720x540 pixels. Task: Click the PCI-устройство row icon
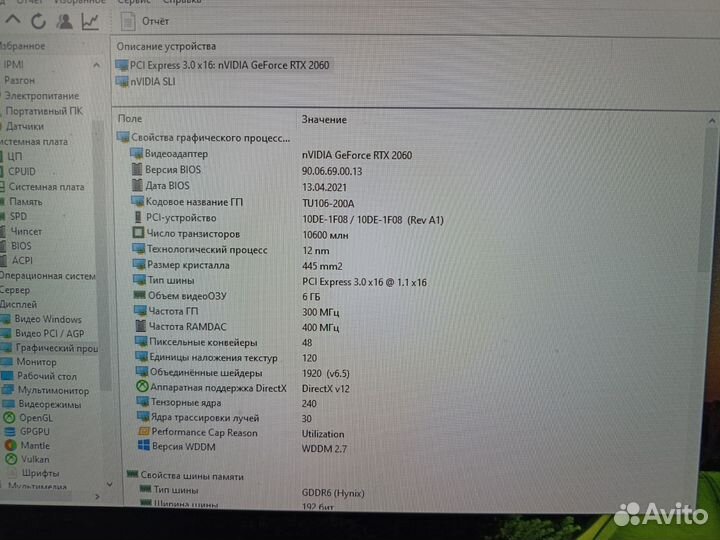tap(137, 217)
